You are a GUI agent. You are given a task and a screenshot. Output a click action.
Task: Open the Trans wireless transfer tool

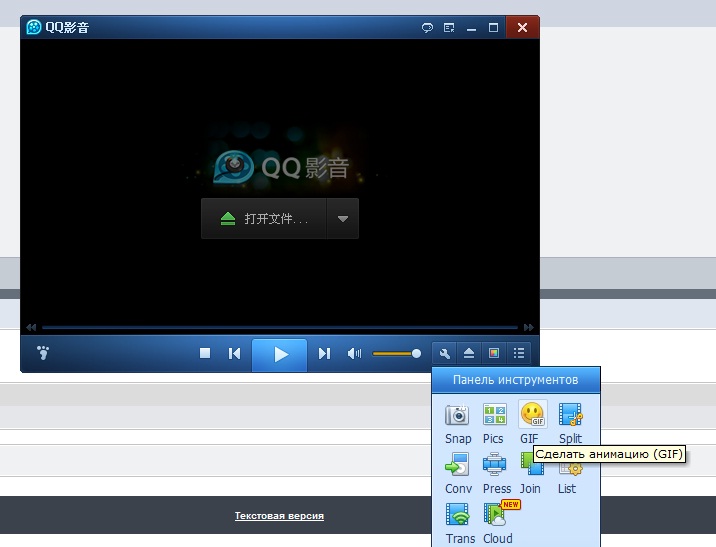pyautogui.click(x=459, y=515)
